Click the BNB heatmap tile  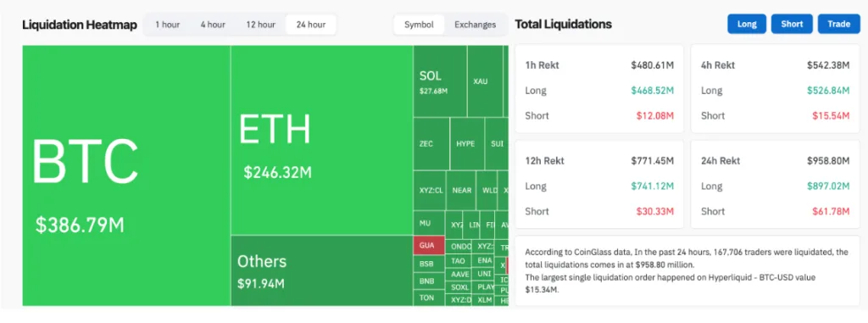(x=429, y=281)
